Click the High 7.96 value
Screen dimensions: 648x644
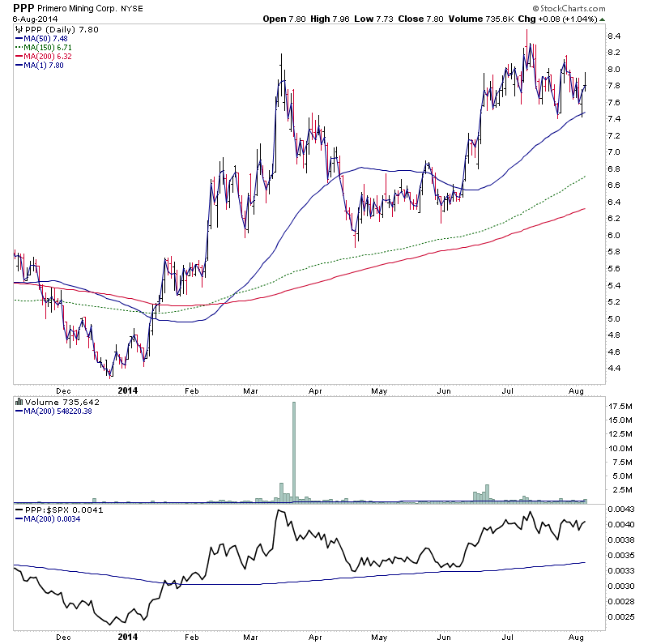[330, 19]
